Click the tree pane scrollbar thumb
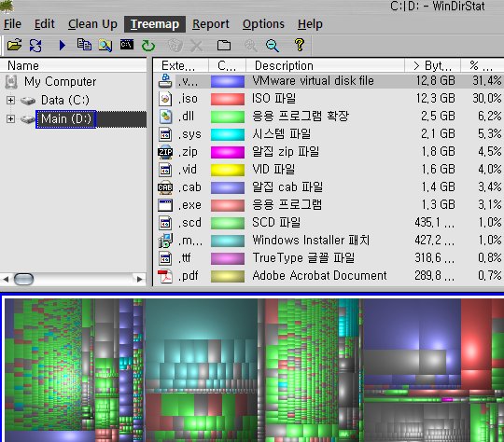504x442 pixels. click(x=23, y=279)
